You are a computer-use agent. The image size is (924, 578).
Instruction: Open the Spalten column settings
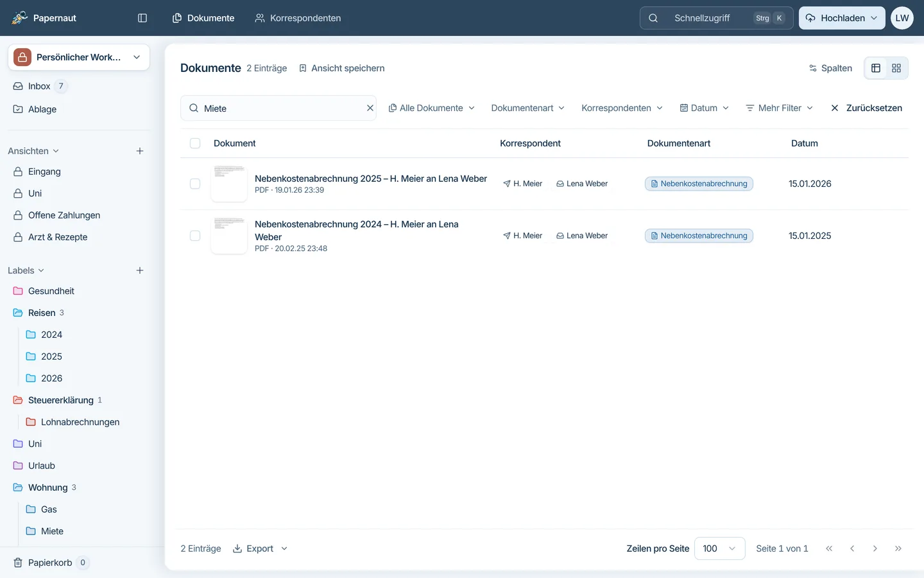tap(830, 68)
